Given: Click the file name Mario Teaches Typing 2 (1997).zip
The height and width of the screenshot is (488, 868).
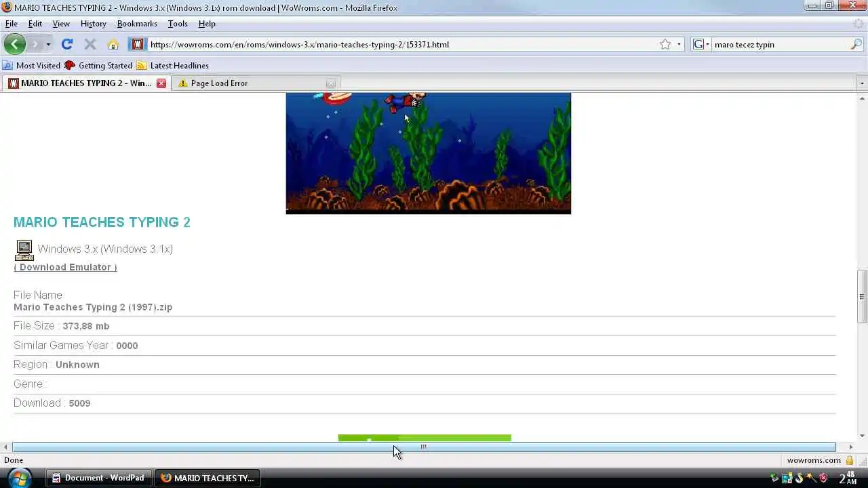Looking at the screenshot, I should [x=93, y=307].
